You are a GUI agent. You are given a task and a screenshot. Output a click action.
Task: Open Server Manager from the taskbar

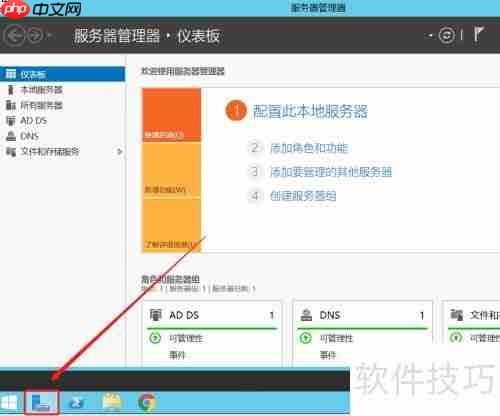tap(41, 403)
